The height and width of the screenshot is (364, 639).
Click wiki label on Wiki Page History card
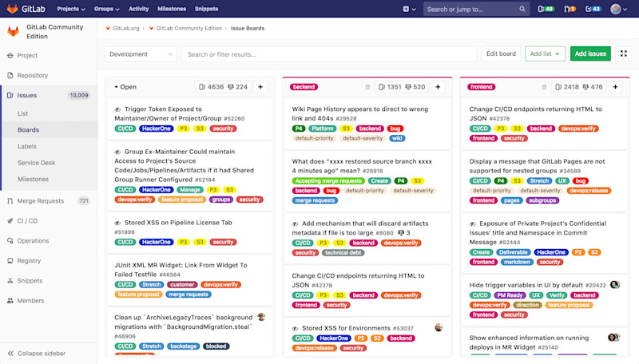[x=397, y=138]
